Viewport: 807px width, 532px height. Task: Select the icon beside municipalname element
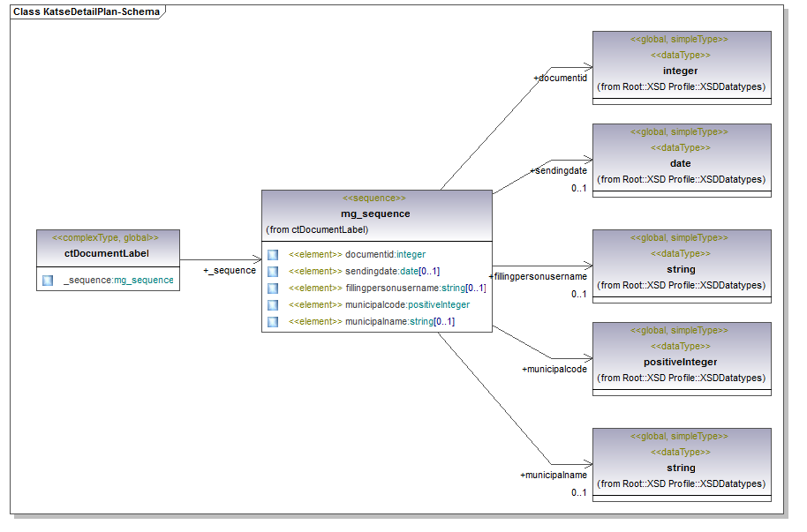point(273,322)
